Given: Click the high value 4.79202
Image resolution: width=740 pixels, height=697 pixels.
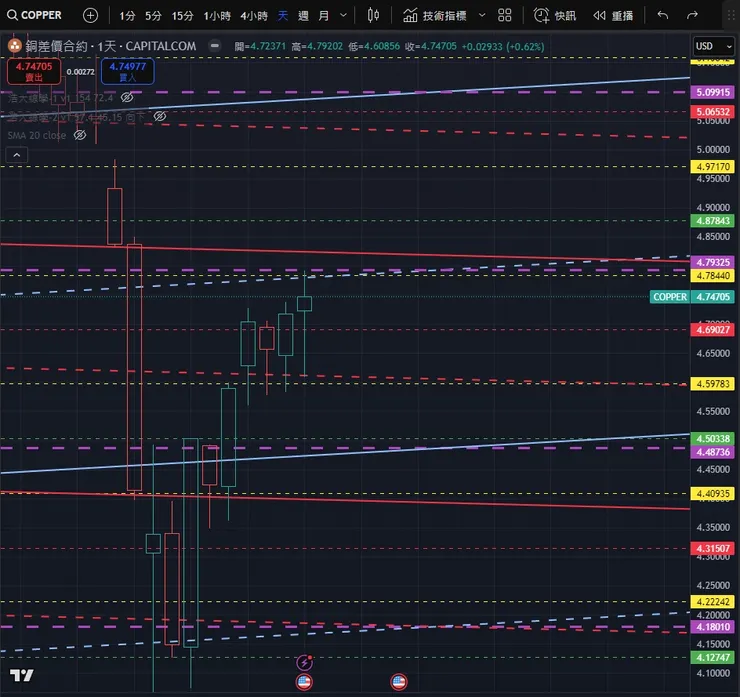Looking at the screenshot, I should coord(325,46).
